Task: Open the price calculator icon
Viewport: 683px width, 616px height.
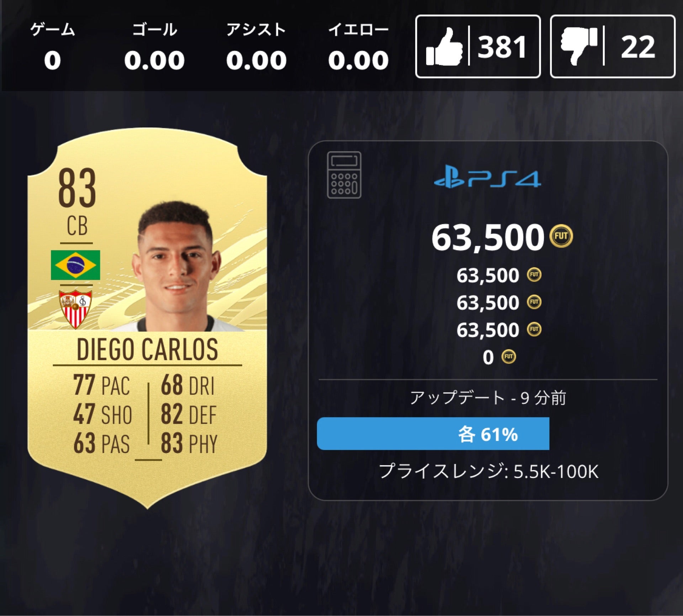Action: [x=344, y=175]
